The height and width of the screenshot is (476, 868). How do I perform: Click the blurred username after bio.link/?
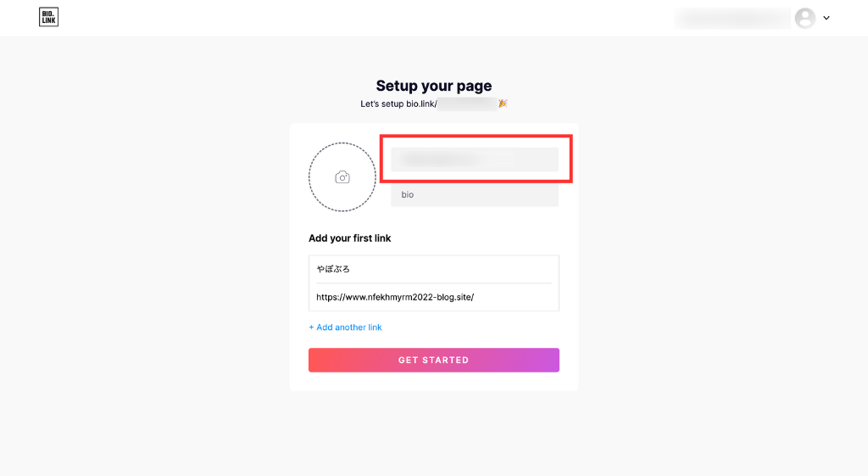coord(467,104)
